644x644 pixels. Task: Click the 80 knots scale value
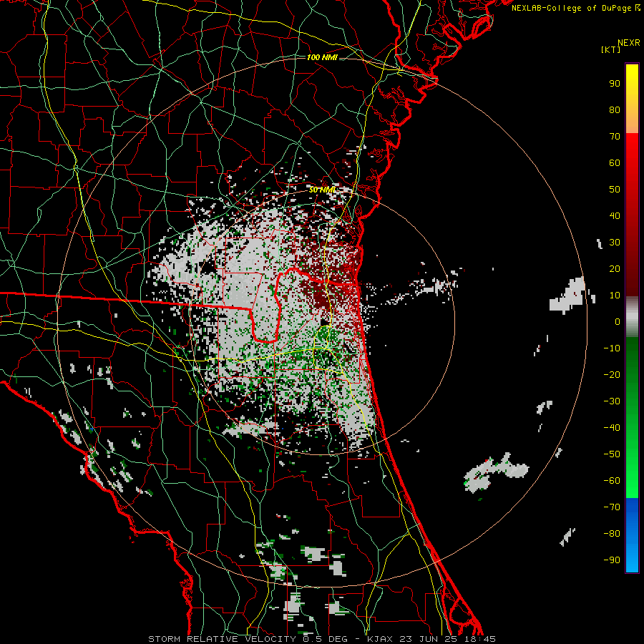(615, 110)
